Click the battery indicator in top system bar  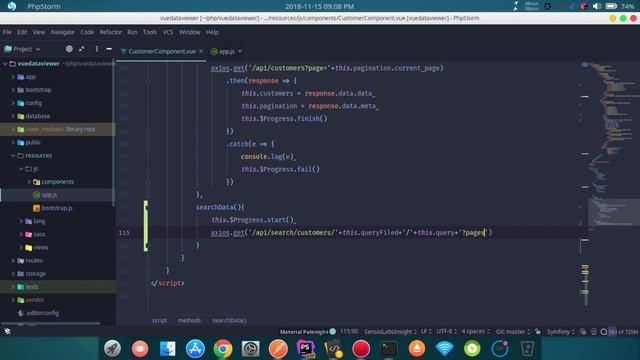(611, 6)
